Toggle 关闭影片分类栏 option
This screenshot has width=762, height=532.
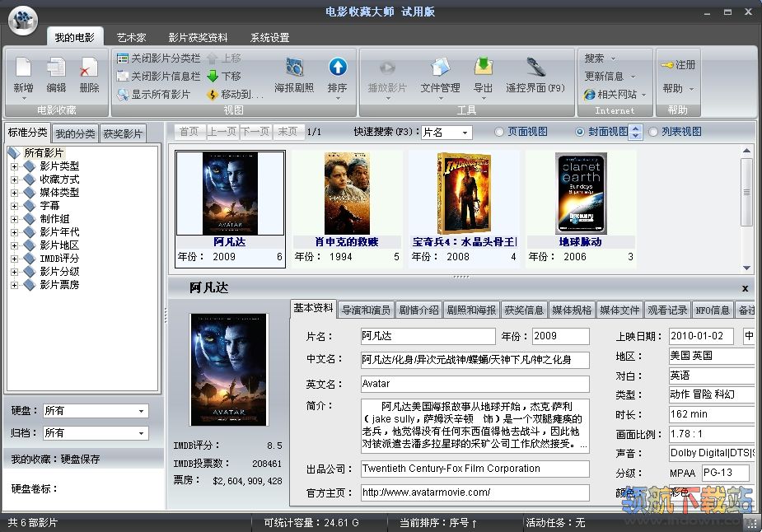point(158,58)
